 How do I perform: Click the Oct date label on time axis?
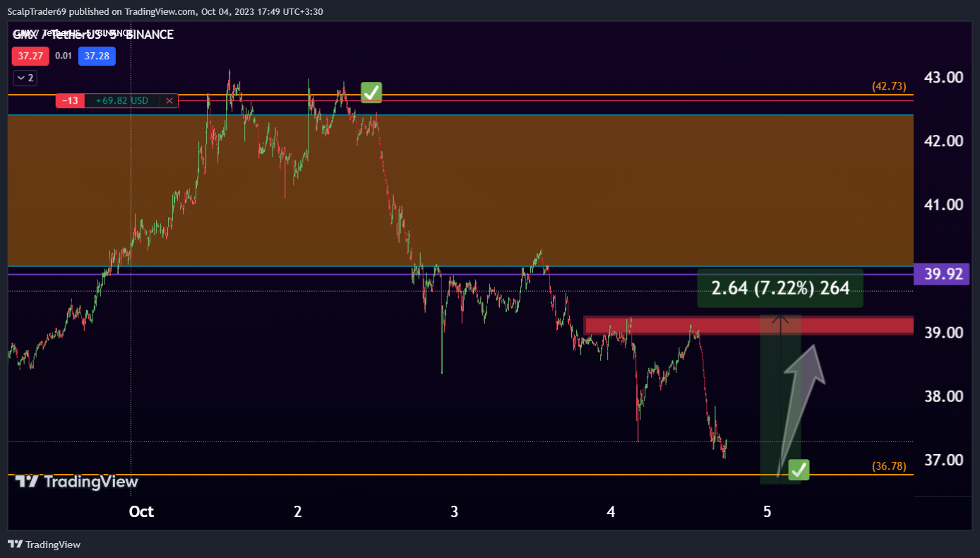(x=141, y=511)
